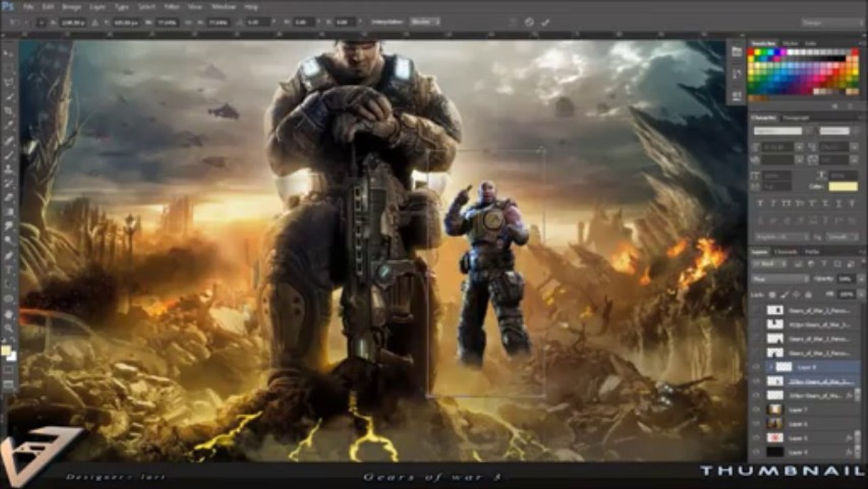Switch to the Paths tab
This screenshot has width=868, height=489.
(812, 251)
